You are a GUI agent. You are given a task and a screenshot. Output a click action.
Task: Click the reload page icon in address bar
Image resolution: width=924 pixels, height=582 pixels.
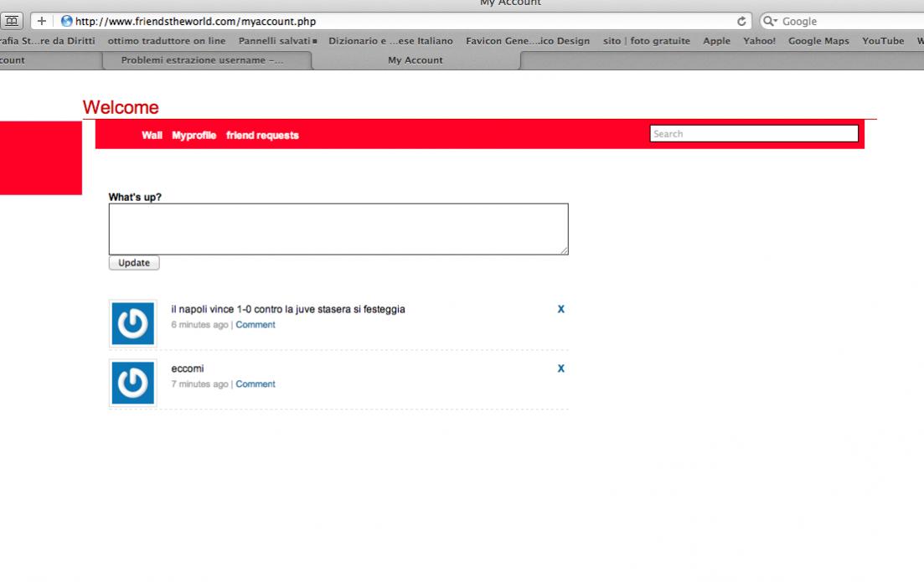741,22
